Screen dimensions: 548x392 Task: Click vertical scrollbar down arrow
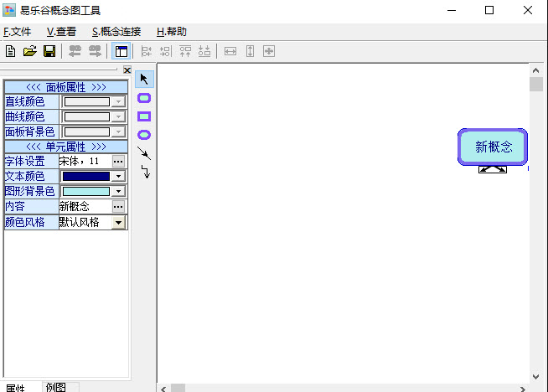(x=535, y=376)
